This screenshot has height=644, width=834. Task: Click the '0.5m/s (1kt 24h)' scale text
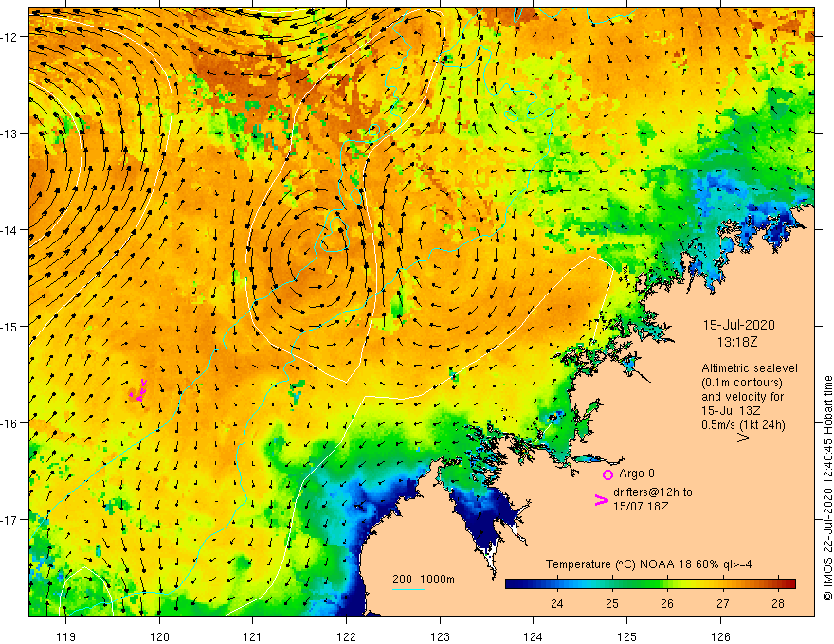coord(743,425)
